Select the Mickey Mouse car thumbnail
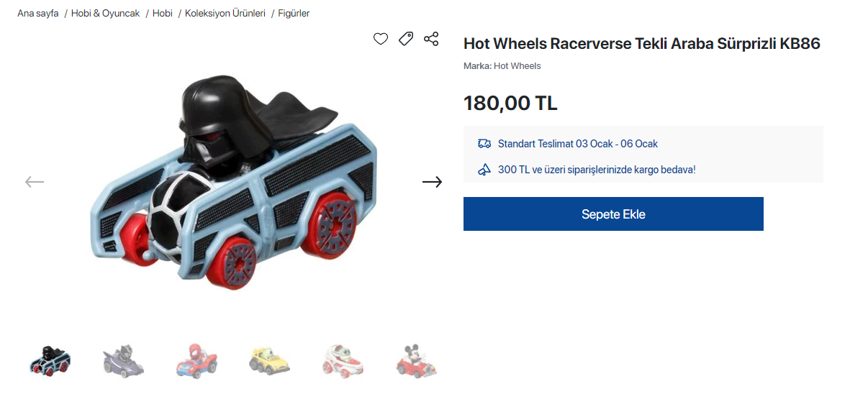The image size is (868, 394). click(416, 360)
